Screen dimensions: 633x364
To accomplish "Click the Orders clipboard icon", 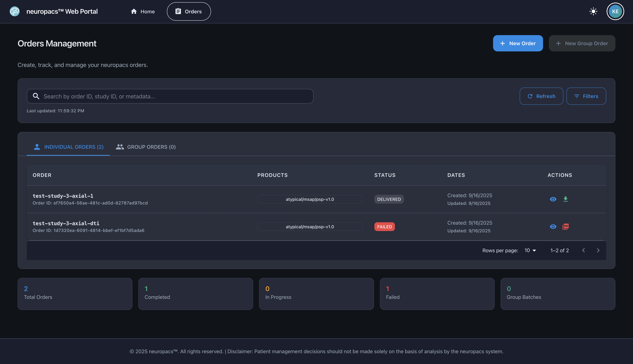I will (x=178, y=11).
